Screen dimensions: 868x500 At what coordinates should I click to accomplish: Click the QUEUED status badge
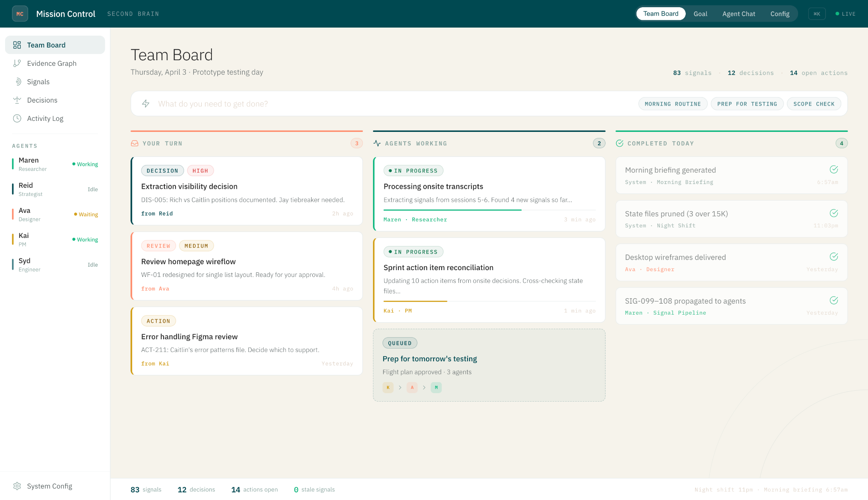coord(400,343)
